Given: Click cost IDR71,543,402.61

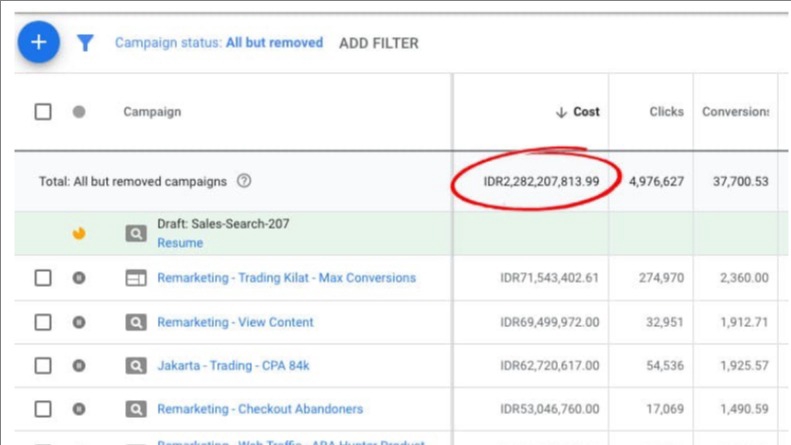Looking at the screenshot, I should (x=549, y=277).
